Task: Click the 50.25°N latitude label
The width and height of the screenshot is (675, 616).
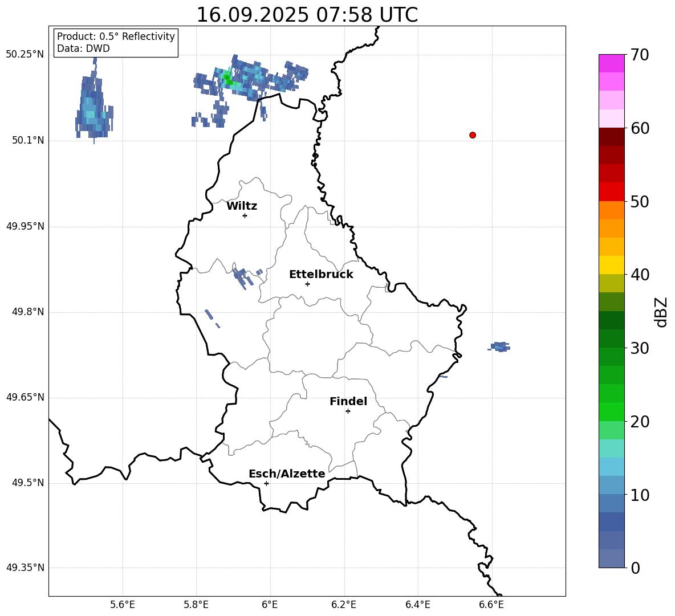Action: [x=25, y=55]
